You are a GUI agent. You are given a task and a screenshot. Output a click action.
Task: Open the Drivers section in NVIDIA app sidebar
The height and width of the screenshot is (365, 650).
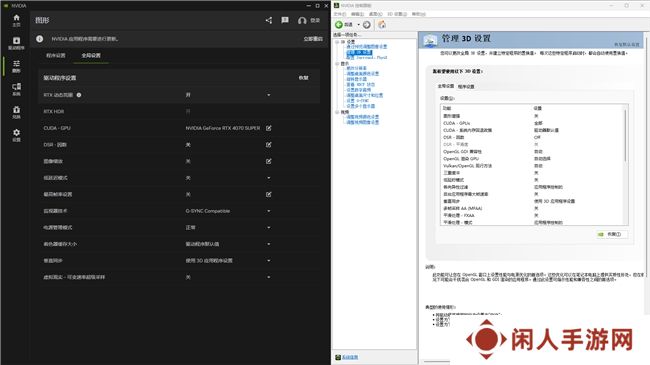click(16, 43)
